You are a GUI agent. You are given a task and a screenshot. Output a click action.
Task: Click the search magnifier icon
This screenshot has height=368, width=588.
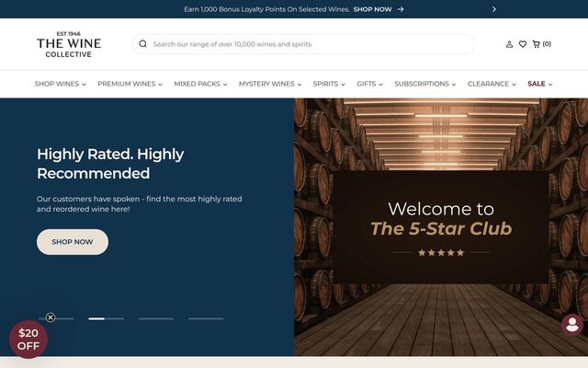point(142,44)
